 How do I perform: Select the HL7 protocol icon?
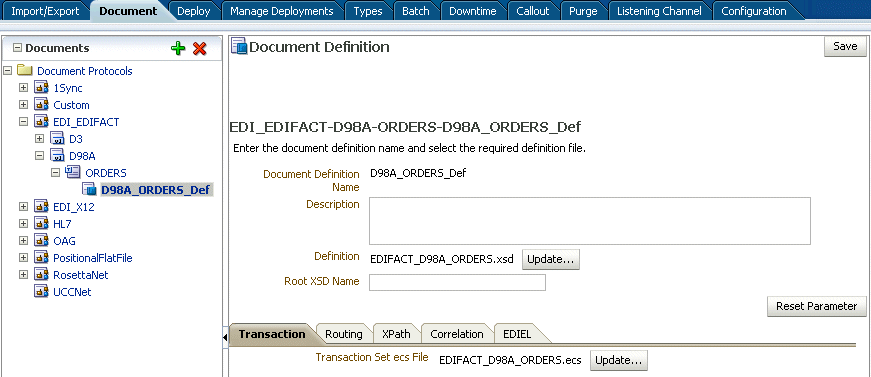click(x=42, y=224)
